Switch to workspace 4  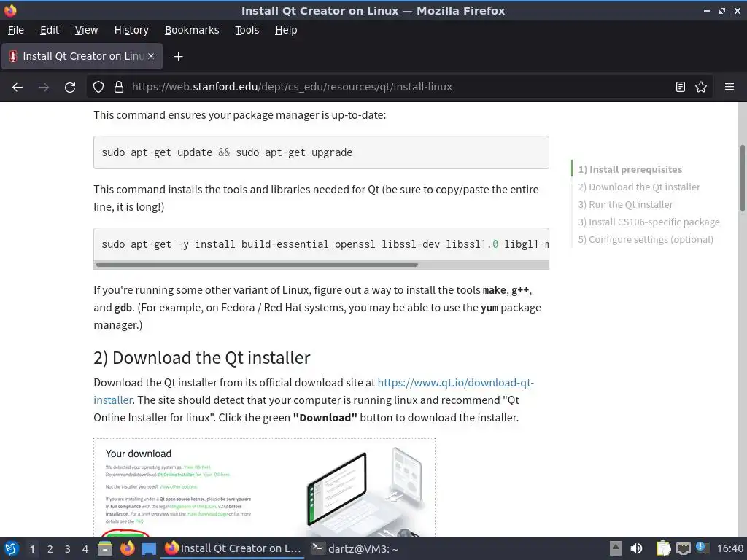pyautogui.click(x=85, y=549)
